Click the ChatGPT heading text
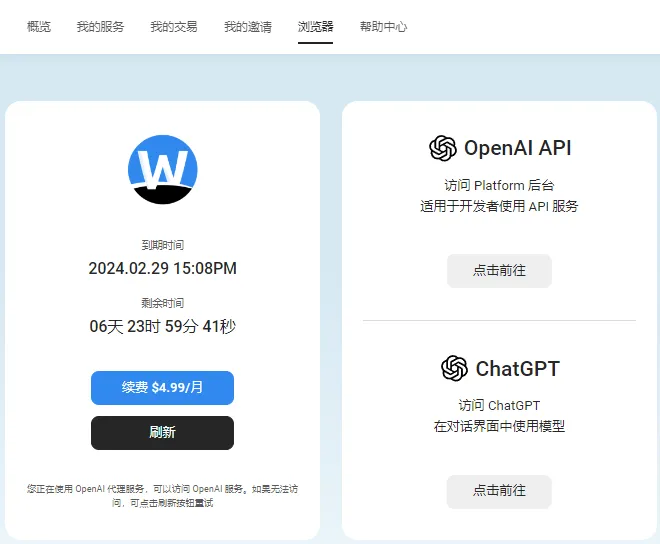Image resolution: width=660 pixels, height=544 pixels. tap(517, 368)
